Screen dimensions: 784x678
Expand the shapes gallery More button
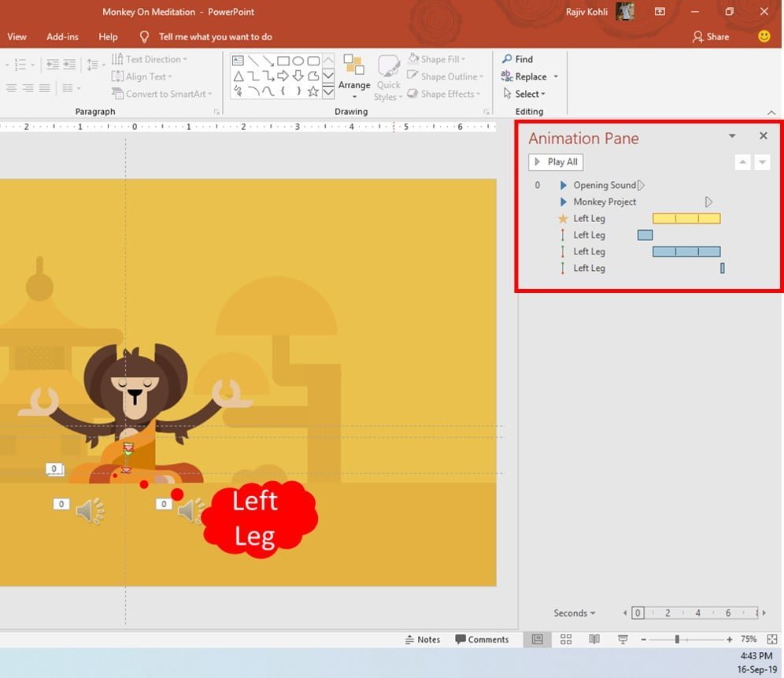point(328,91)
